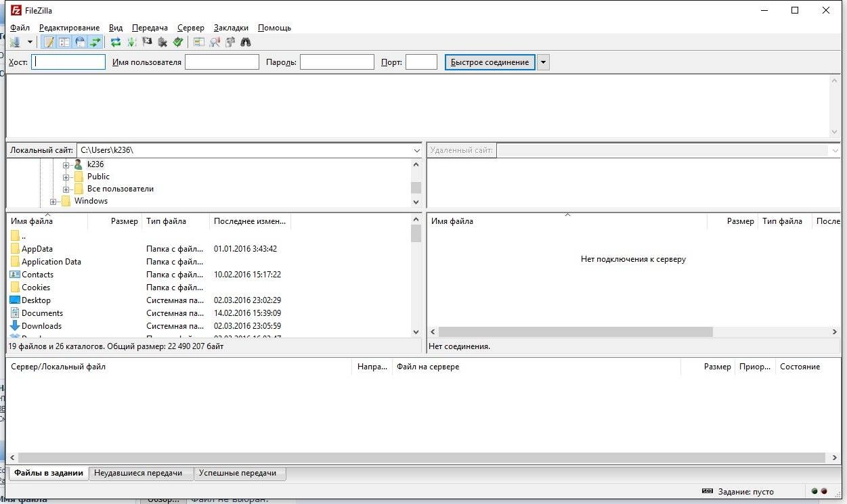This screenshot has height=504, width=847.
Task: Open the Редактирование menu
Action: click(69, 28)
